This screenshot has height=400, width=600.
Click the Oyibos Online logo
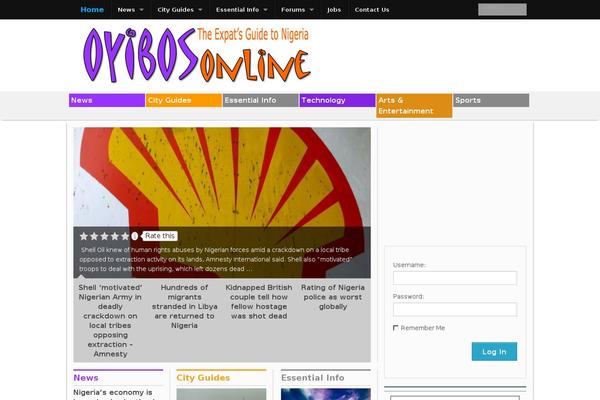click(197, 55)
